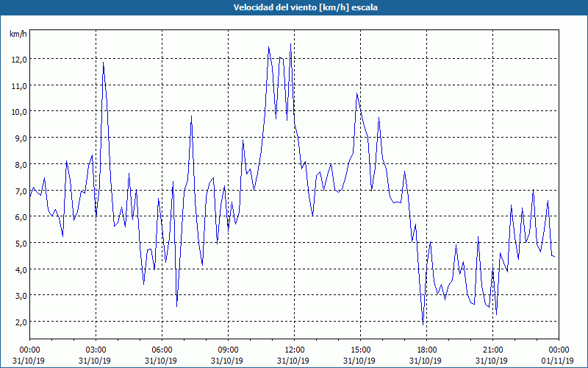Click the 18:00 time label on the x-axis
The image size is (588, 368).
[x=427, y=350]
